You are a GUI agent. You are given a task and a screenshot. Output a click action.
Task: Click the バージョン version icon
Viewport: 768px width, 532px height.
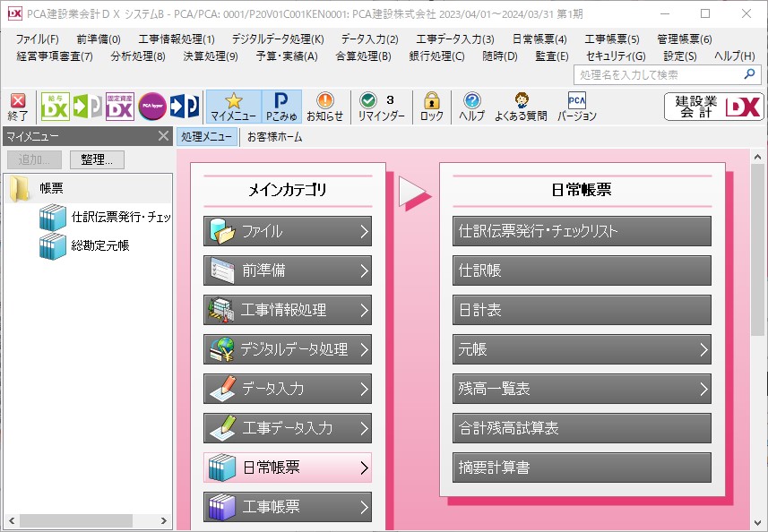pyautogui.click(x=576, y=107)
